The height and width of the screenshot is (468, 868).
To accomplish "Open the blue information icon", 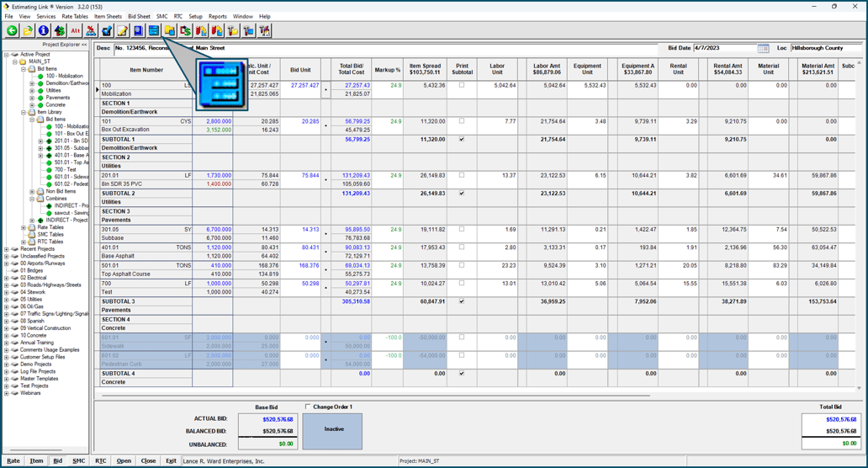I will 43,31.
